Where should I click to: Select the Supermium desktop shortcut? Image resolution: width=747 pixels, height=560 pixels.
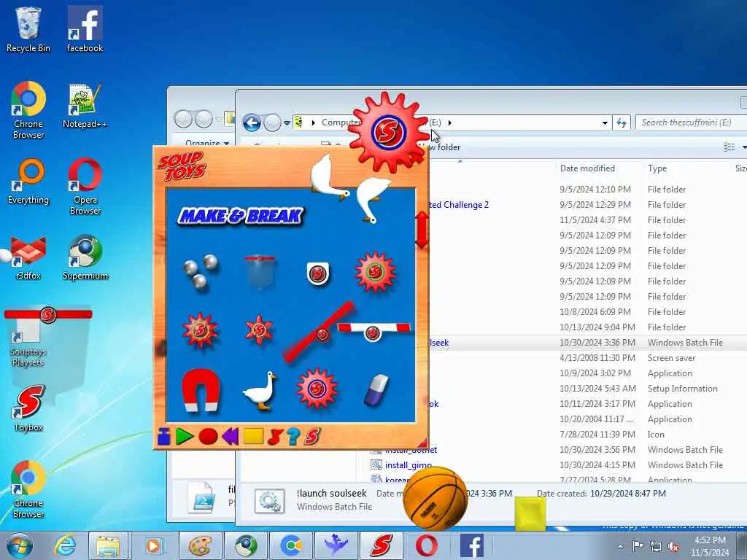click(x=85, y=257)
